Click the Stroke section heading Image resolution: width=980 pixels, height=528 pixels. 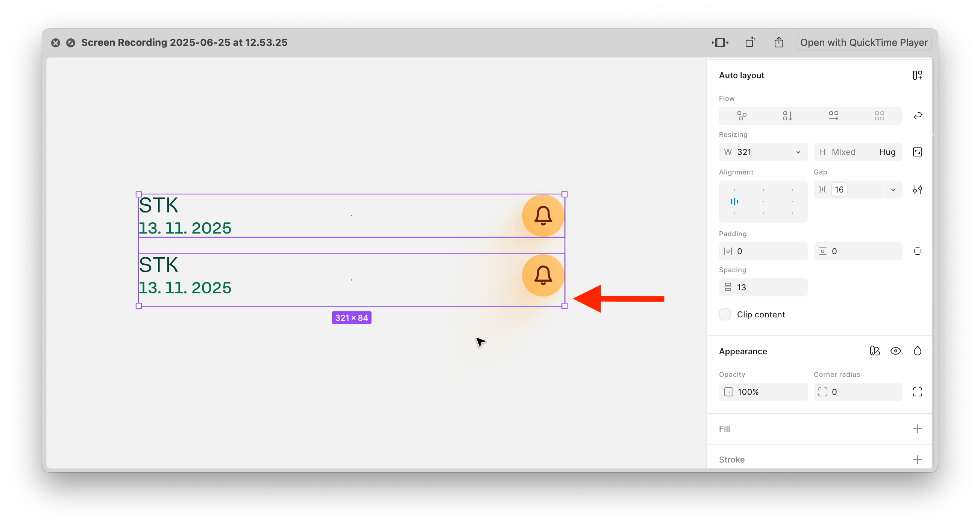click(x=731, y=460)
